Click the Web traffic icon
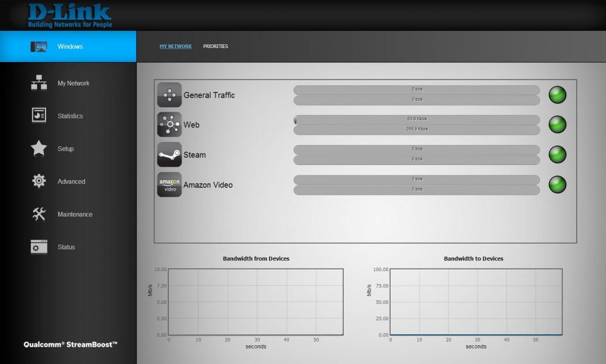Screen dimensions: 606x364 coord(169,124)
